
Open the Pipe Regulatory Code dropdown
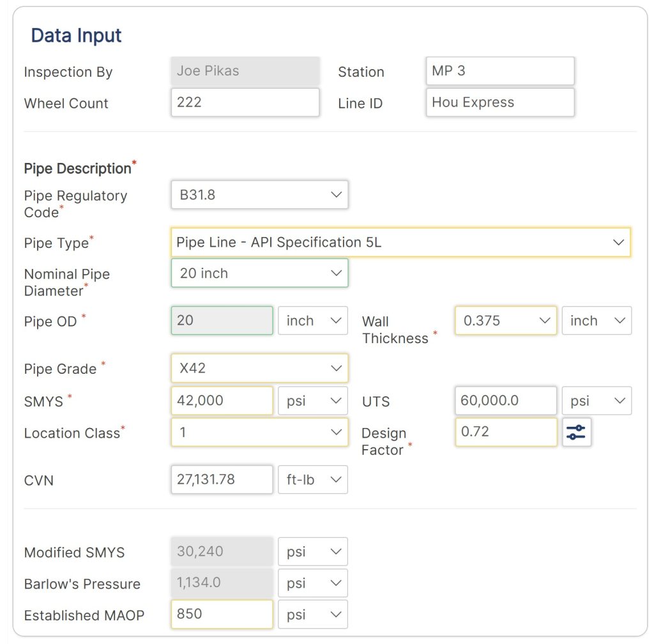[259, 195]
